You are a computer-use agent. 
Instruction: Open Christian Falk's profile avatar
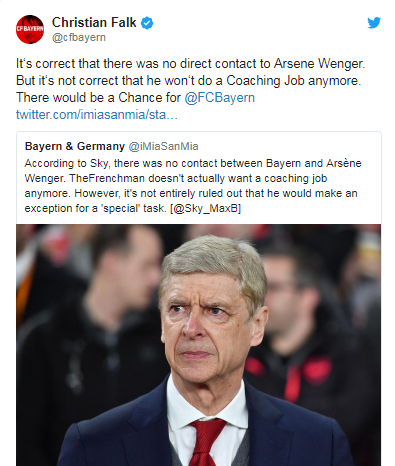pos(30,29)
